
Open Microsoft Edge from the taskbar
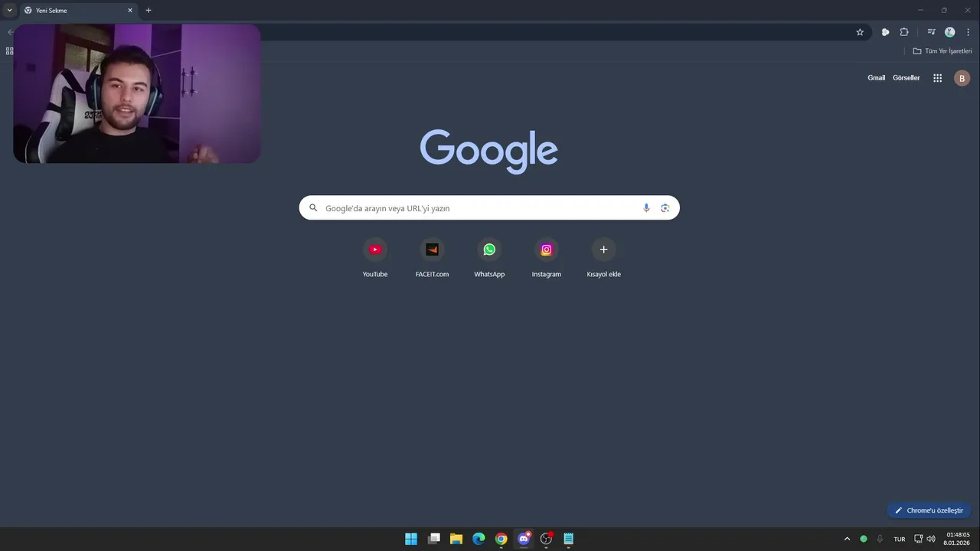(x=479, y=539)
